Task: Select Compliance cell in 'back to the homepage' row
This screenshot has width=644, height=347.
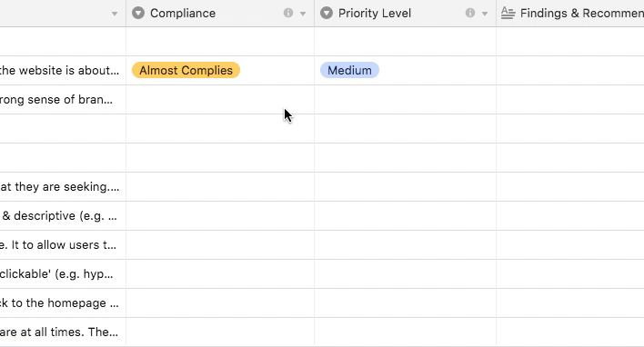Action: click(220, 303)
